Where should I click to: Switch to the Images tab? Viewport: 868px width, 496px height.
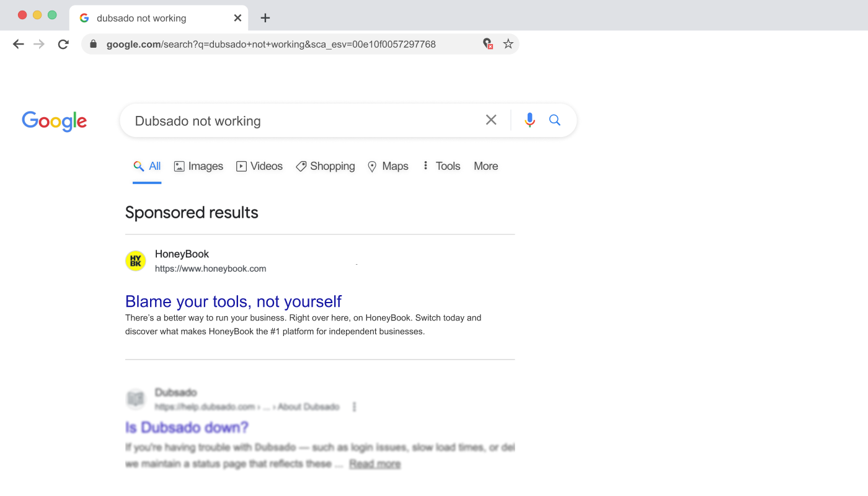[x=198, y=166]
